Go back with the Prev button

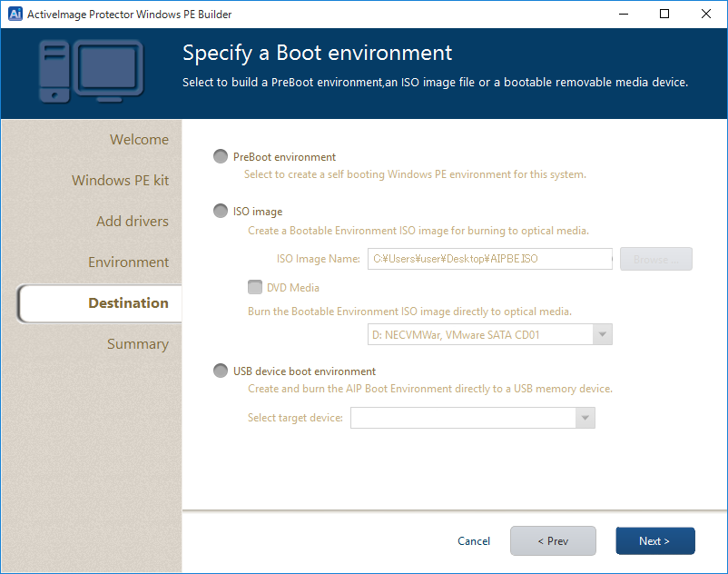553,541
